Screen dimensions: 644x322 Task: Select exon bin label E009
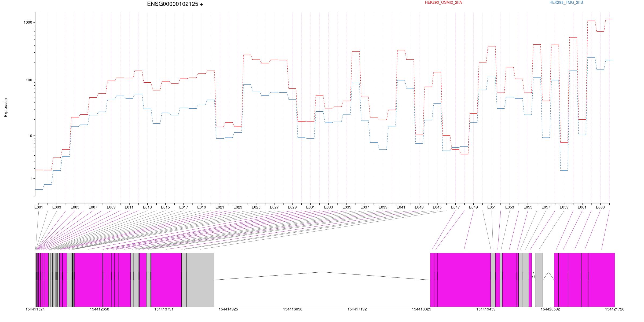(111, 207)
